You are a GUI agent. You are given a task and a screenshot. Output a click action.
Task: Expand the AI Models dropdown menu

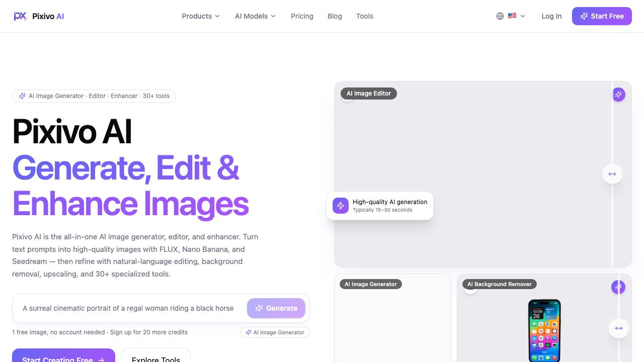[x=256, y=16]
